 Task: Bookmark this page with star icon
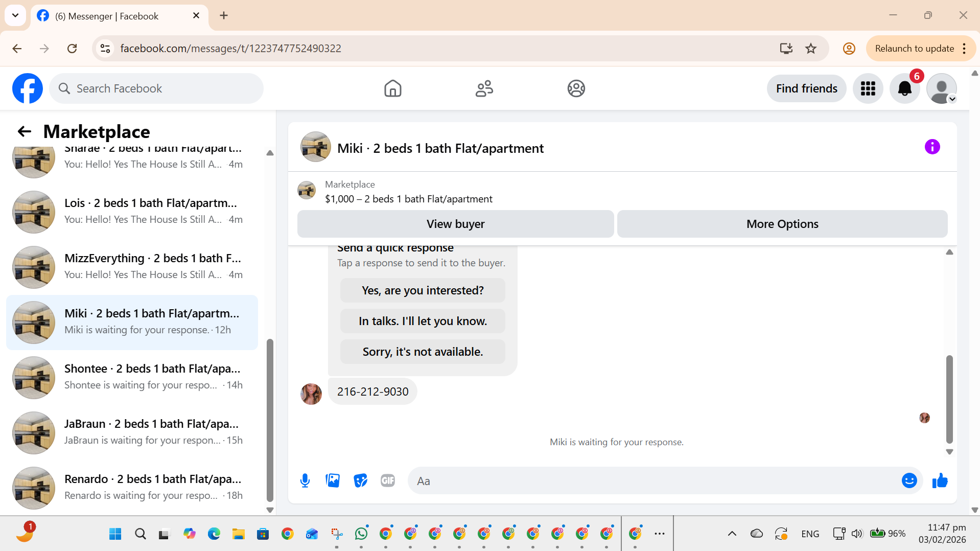coord(811,49)
